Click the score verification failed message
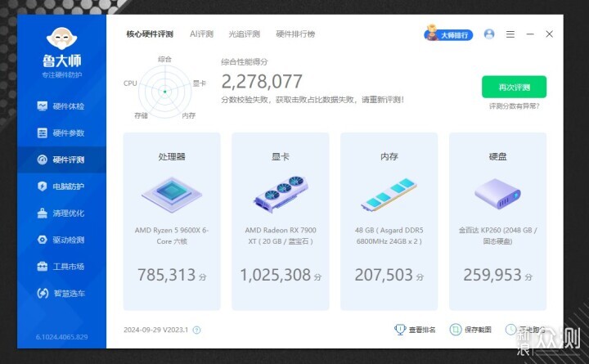Screen dimensions: 589x364 (312, 100)
